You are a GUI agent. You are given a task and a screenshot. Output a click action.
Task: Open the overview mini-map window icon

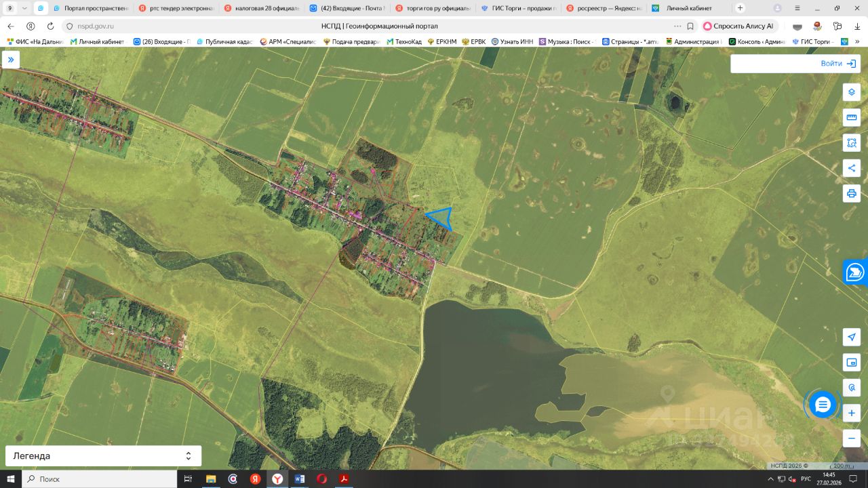pos(852,363)
